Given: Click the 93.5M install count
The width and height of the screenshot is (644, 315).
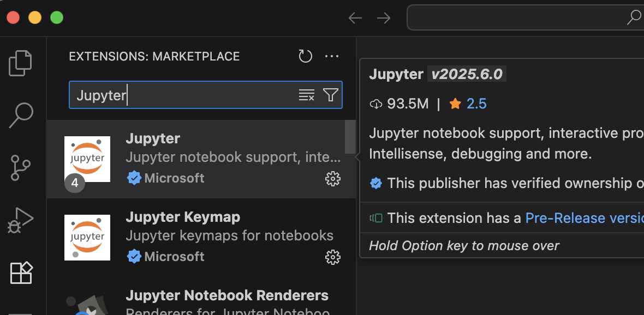Looking at the screenshot, I should 408,104.
